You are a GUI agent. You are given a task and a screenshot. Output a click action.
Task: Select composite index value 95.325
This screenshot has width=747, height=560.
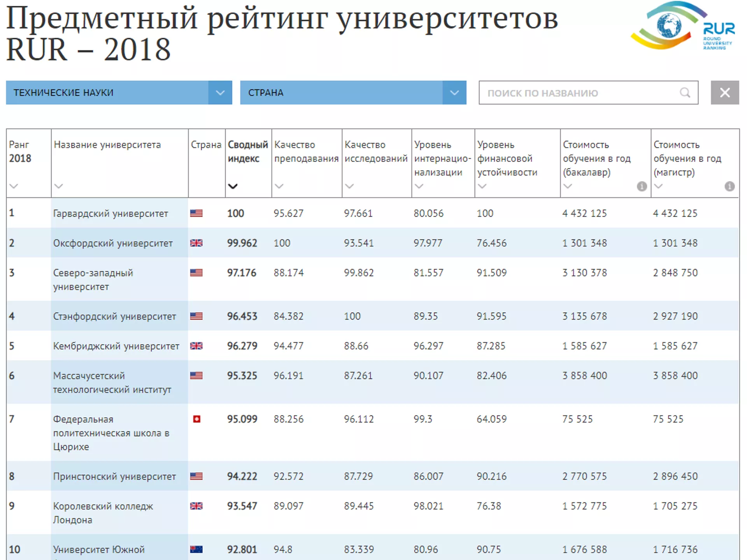tap(242, 376)
